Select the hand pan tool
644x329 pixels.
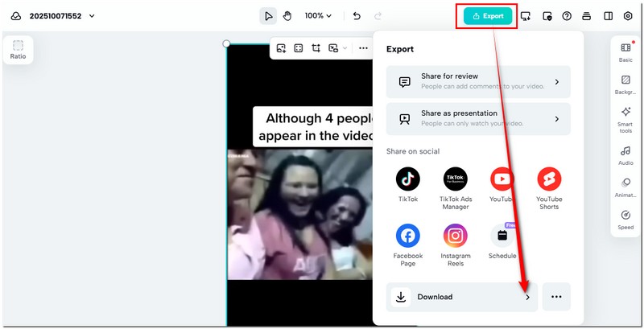287,16
